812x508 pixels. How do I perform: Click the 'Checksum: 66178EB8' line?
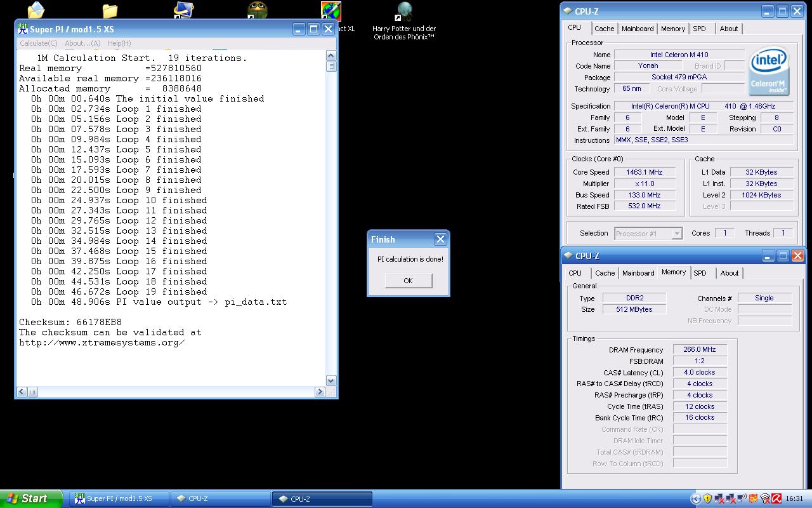click(70, 322)
